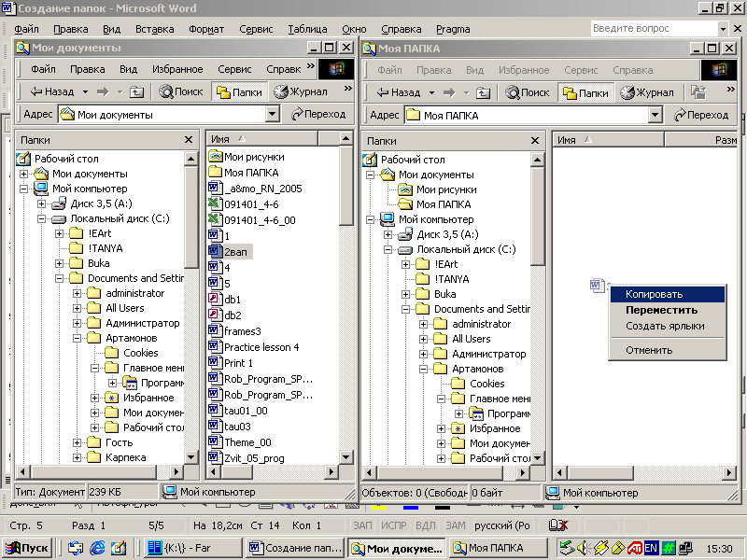Toggle Папки pane in Мои документы window

point(240,91)
